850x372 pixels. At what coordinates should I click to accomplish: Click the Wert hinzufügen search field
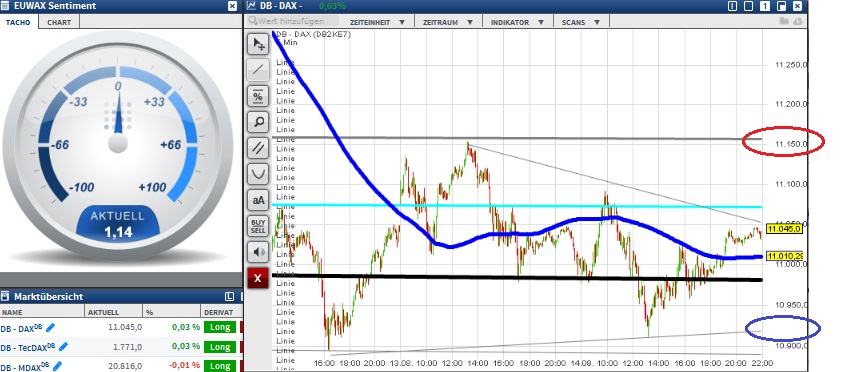(293, 21)
